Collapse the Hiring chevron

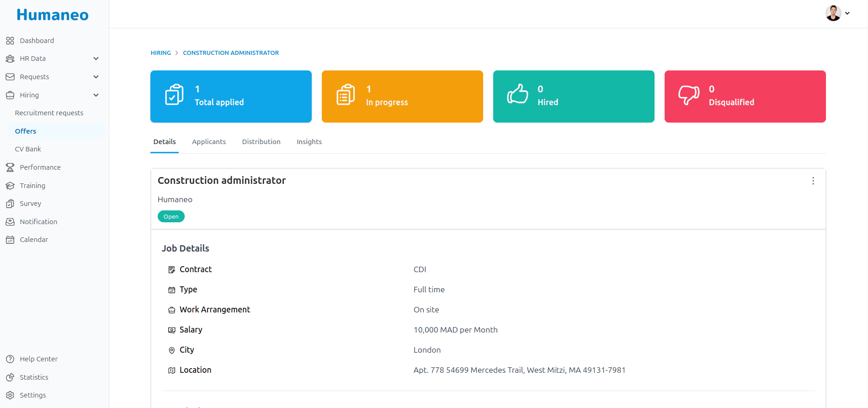point(96,95)
